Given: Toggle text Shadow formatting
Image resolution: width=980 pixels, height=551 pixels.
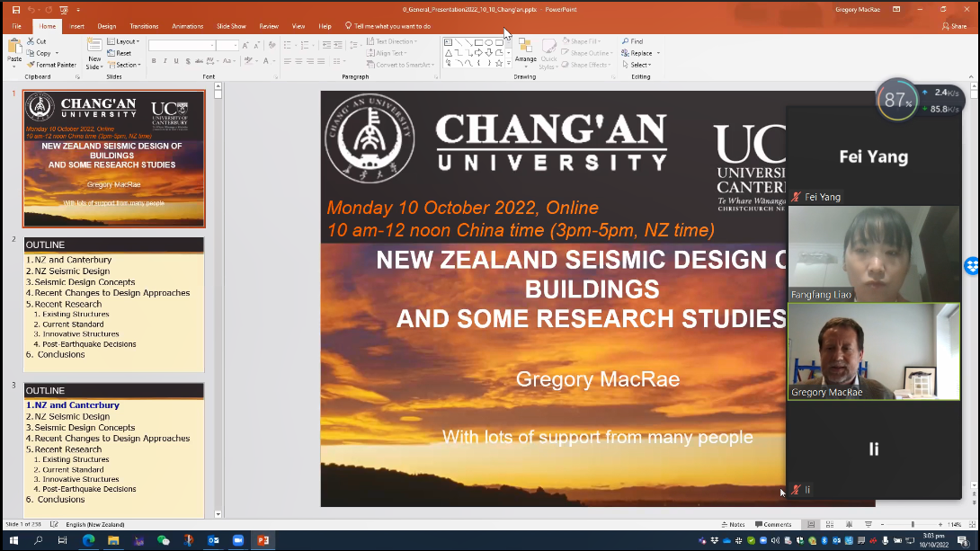Looking at the screenshot, I should point(188,61).
